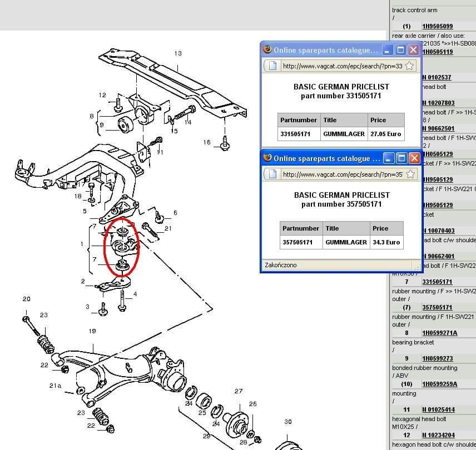Viewport: 476px width, 450px height.
Task: Open part number 357505171 link in list
Action: tap(437, 307)
